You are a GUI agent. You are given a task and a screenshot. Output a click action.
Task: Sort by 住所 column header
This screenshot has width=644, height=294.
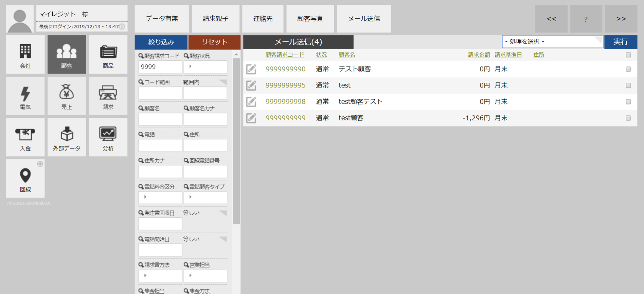(x=539, y=55)
